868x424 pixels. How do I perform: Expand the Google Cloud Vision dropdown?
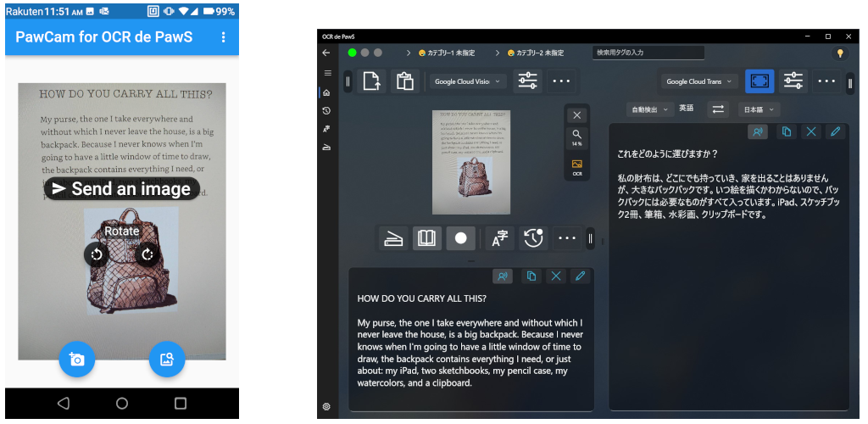pos(467,81)
